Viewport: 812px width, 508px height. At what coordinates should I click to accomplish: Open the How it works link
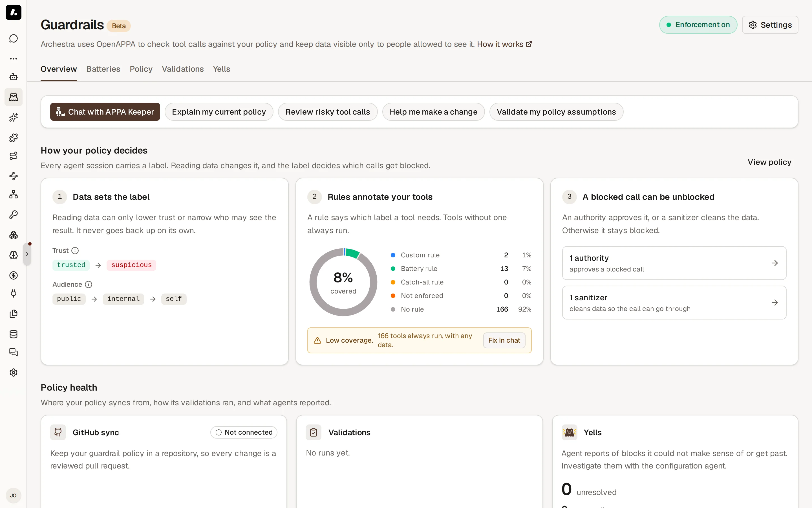tap(504, 44)
